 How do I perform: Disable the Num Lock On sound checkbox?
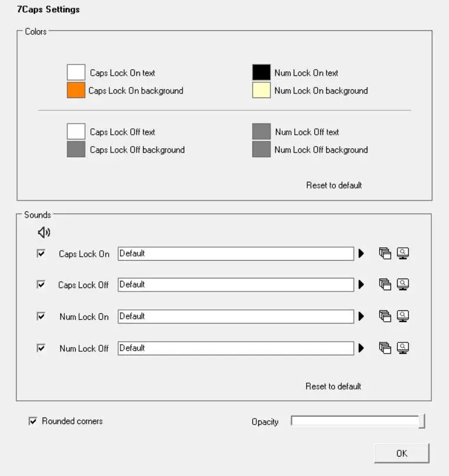41,316
